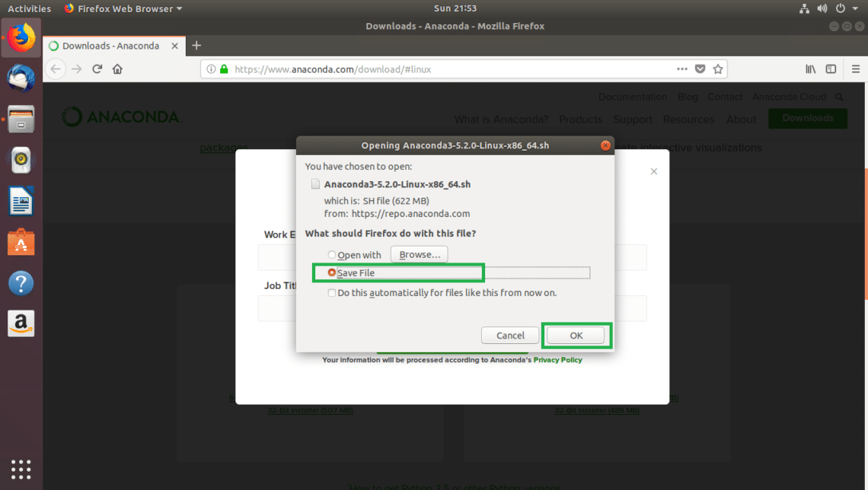Open the Products menu

pyautogui.click(x=580, y=119)
